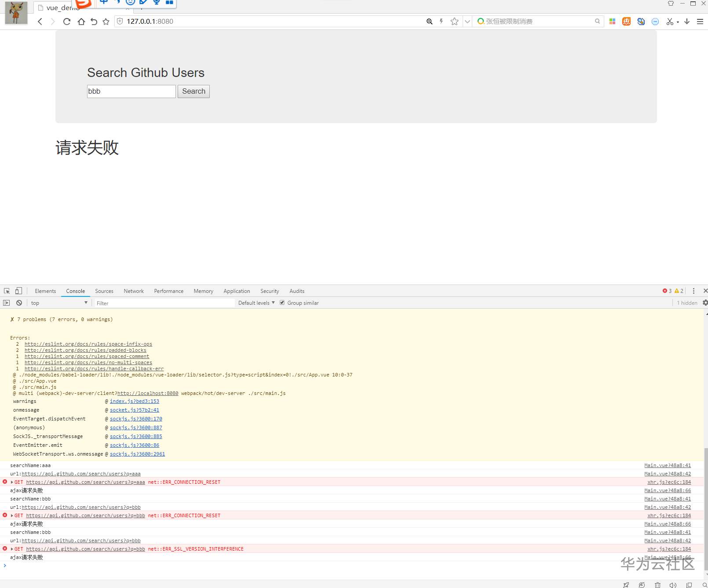708x588 pixels.
Task: Switch to the Memory tab
Action: point(204,291)
